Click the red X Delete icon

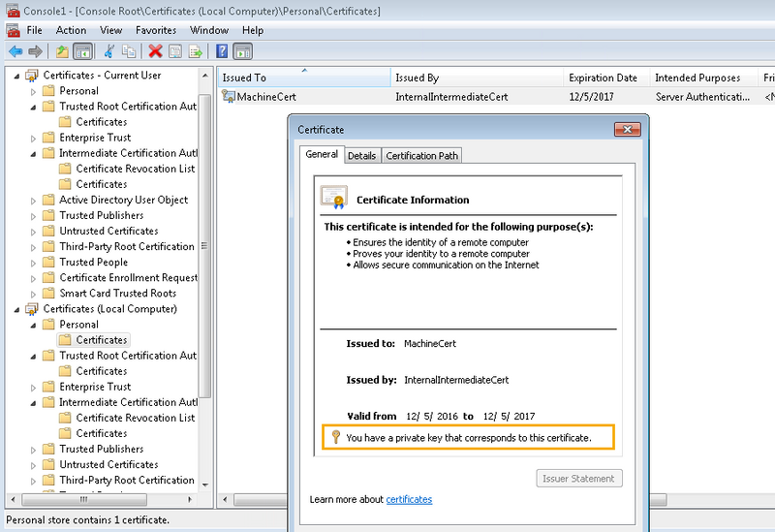155,51
